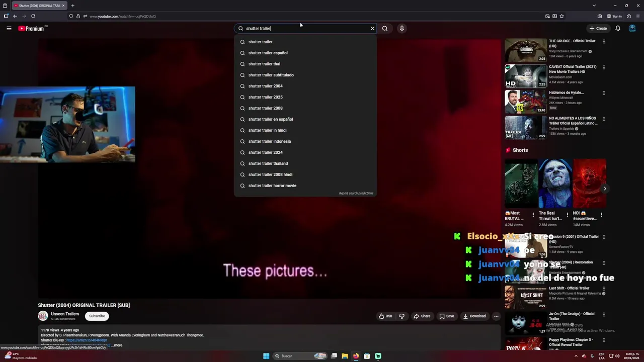Open Firefox application menu
644x362 pixels.
pyautogui.click(x=638, y=16)
